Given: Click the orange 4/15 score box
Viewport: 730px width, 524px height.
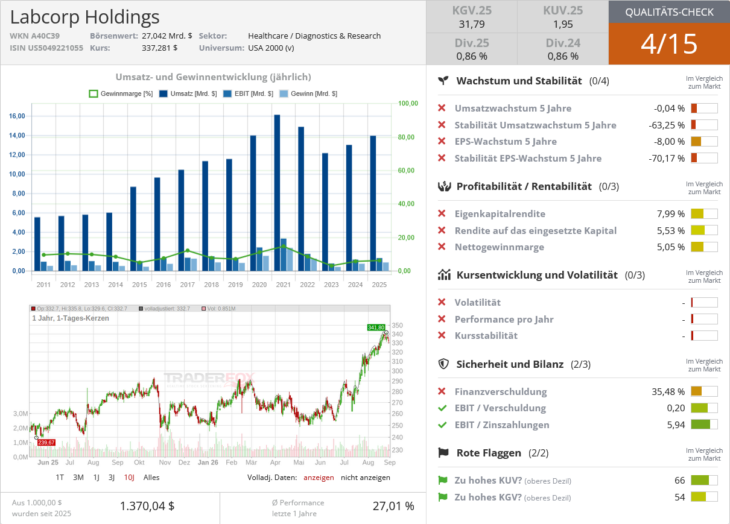Looking at the screenshot, I should click(669, 44).
